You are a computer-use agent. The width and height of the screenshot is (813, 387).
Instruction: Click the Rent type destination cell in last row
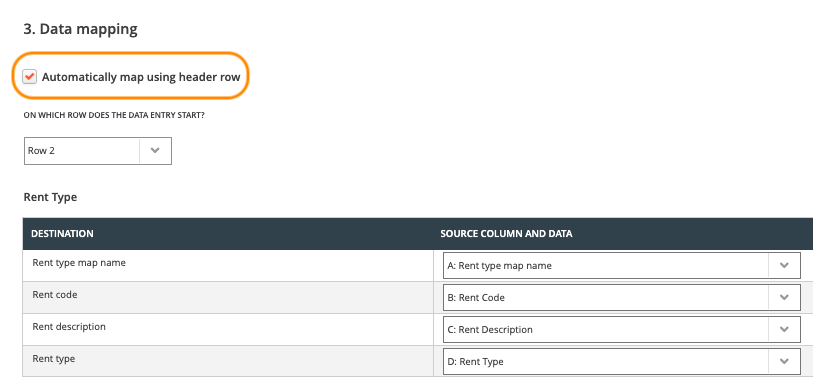228,361
